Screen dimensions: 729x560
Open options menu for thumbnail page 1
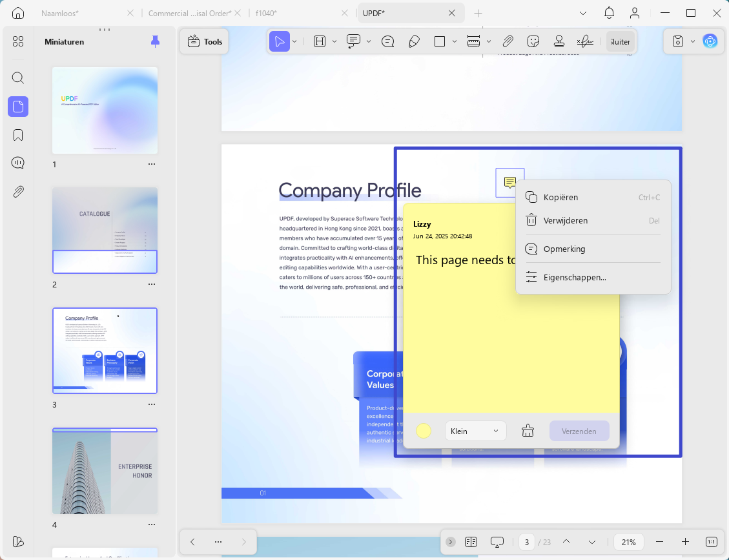(152, 164)
